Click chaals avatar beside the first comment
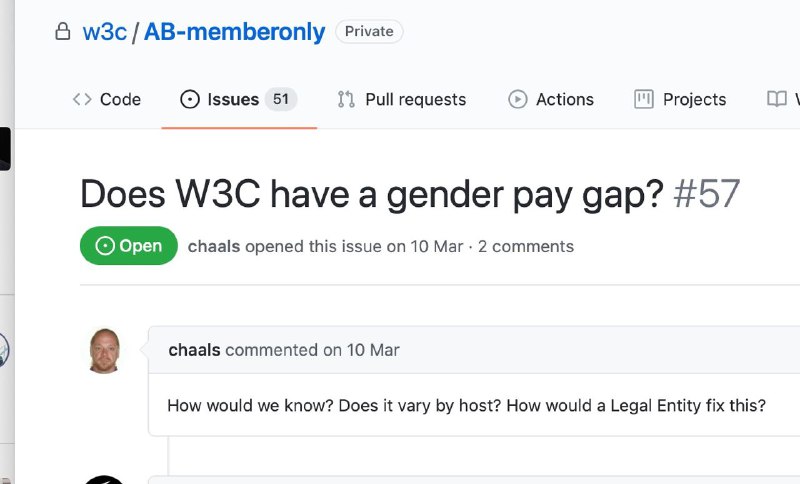 tap(105, 351)
